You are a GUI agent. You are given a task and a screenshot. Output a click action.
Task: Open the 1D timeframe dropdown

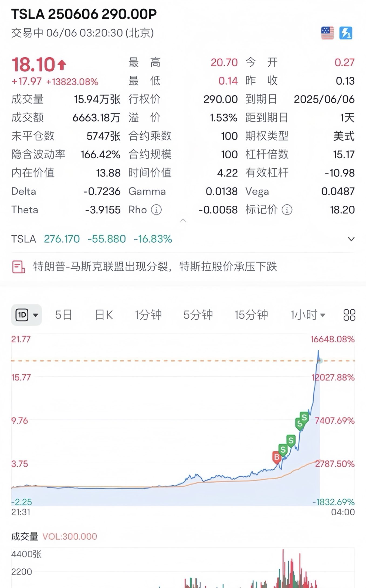[x=26, y=315]
